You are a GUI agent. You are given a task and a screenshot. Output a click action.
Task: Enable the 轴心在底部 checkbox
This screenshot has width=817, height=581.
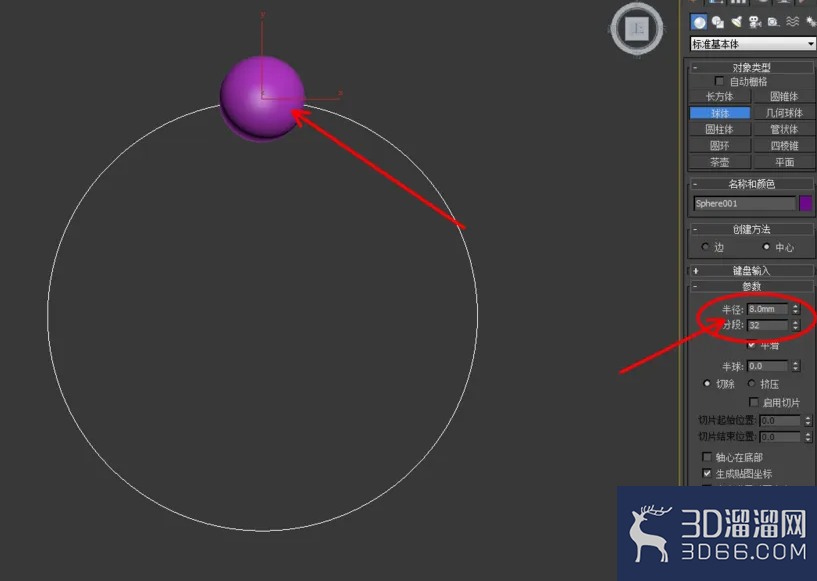click(707, 457)
